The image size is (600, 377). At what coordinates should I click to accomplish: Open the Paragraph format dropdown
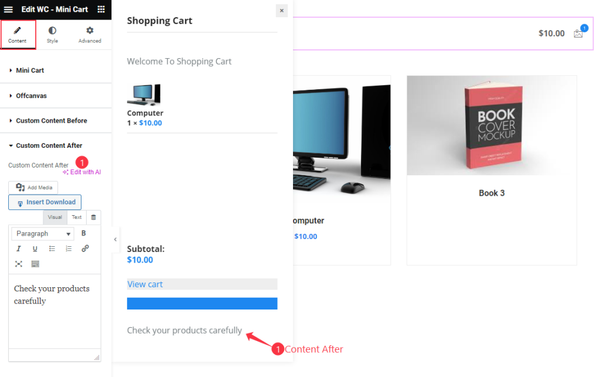pos(42,233)
